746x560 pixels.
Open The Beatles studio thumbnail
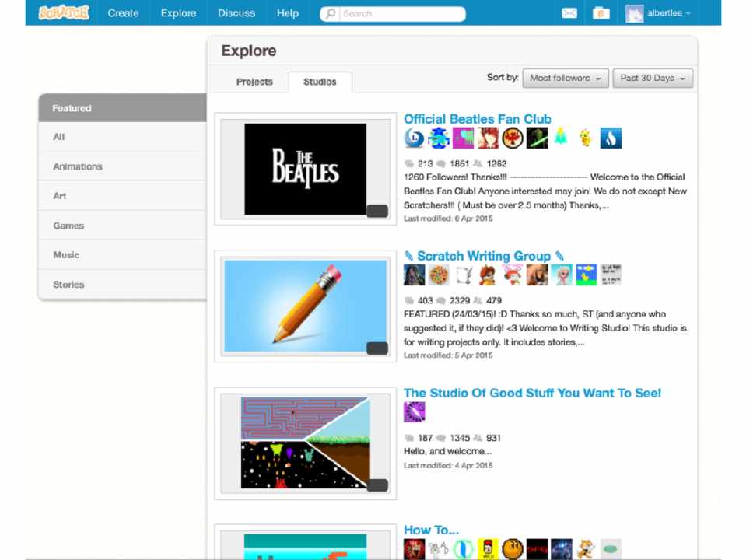click(x=305, y=169)
